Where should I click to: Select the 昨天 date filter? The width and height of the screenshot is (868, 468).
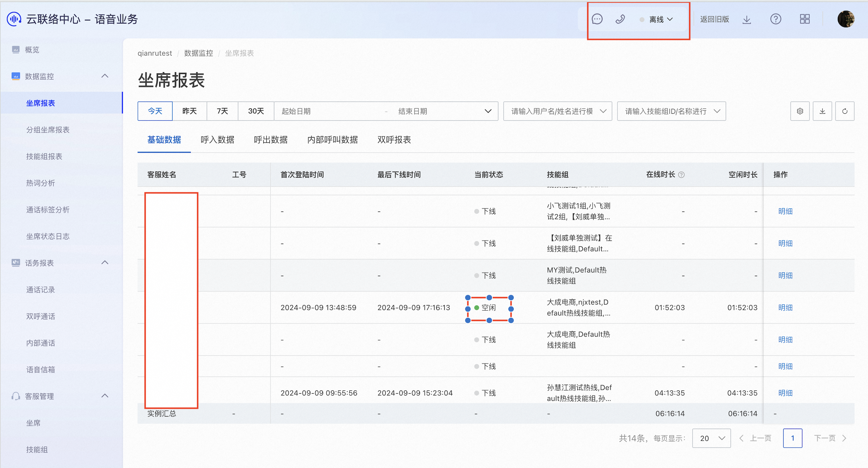[189, 111]
